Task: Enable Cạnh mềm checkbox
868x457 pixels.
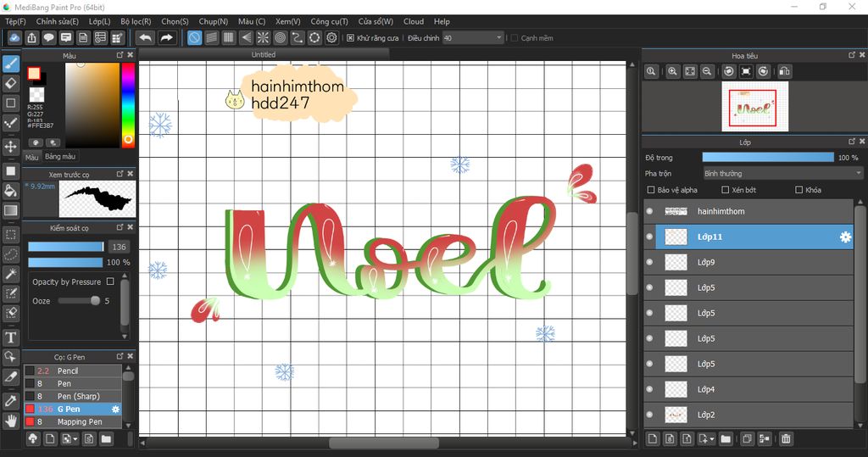Action: point(515,38)
